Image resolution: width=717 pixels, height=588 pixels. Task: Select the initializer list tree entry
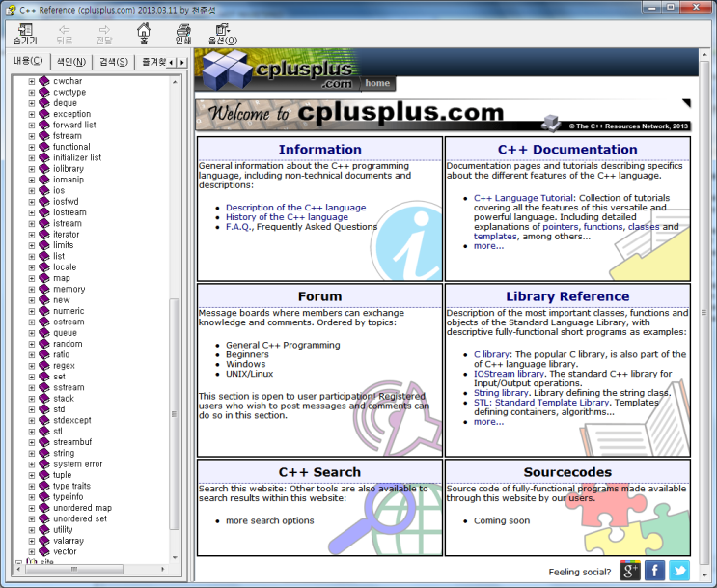pyautogui.click(x=77, y=157)
